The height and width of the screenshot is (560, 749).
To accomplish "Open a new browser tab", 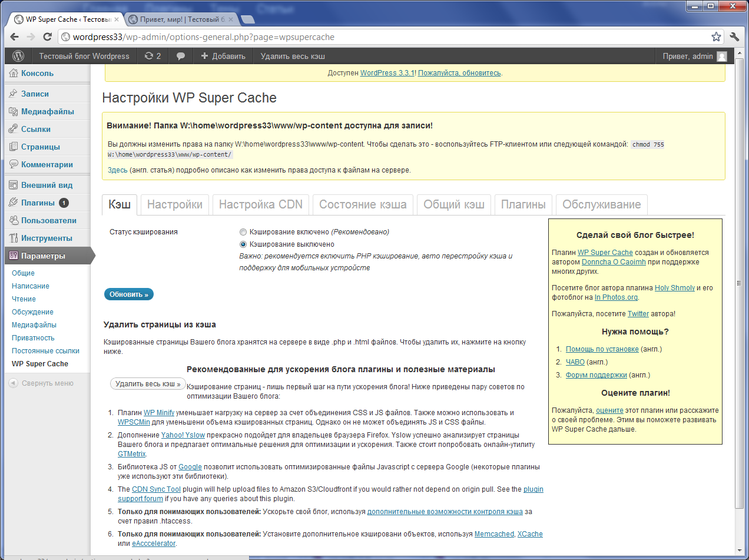I will pyautogui.click(x=248, y=19).
